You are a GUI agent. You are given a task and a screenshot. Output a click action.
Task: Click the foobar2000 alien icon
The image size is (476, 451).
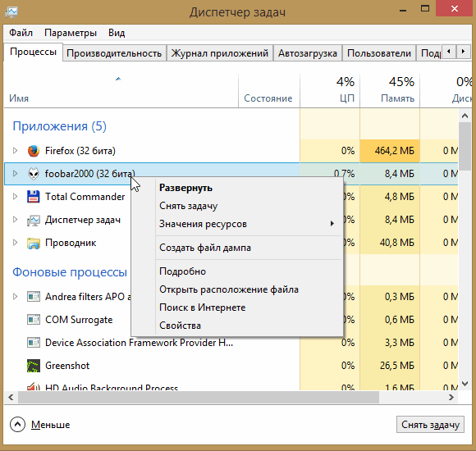click(x=34, y=174)
